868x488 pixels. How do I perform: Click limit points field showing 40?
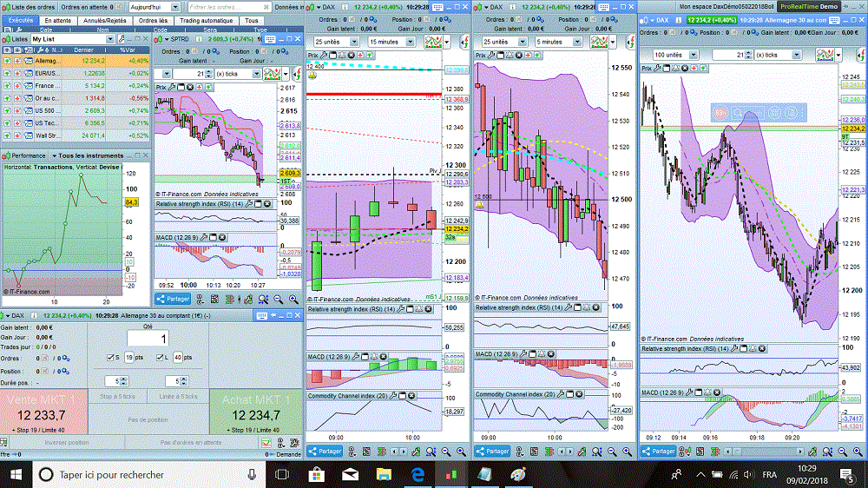tap(178, 358)
